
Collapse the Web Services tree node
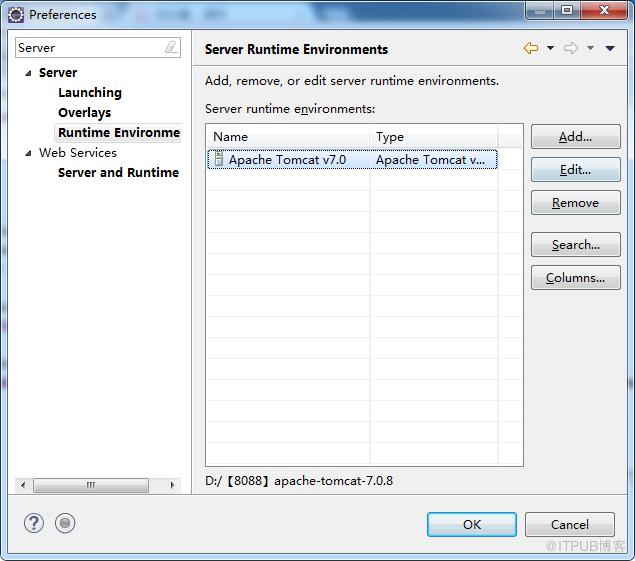coord(28,153)
